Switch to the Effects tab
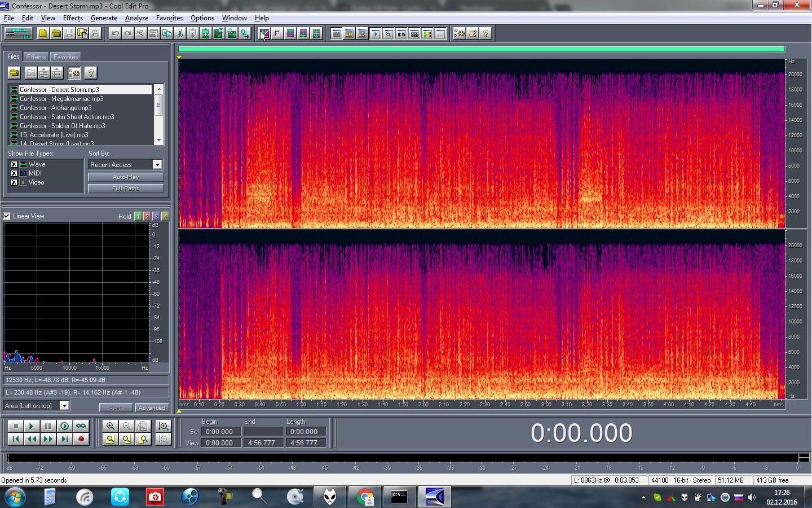This screenshot has width=812, height=508. pos(37,57)
